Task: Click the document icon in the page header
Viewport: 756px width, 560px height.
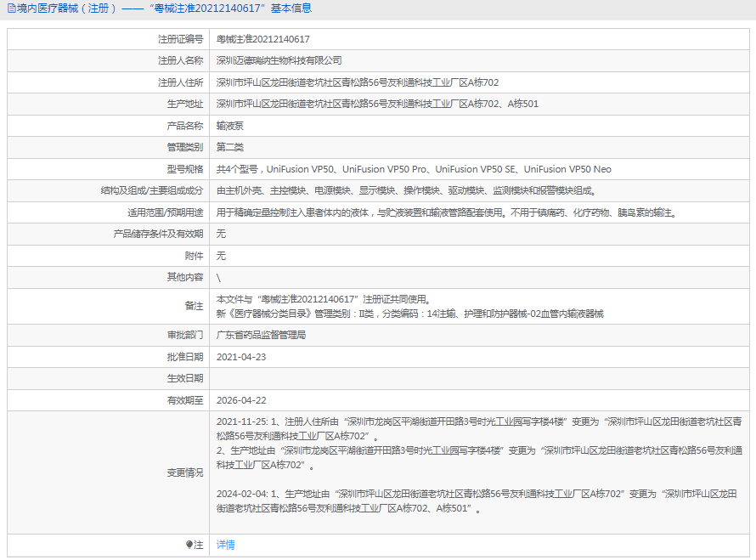Action: (10, 8)
